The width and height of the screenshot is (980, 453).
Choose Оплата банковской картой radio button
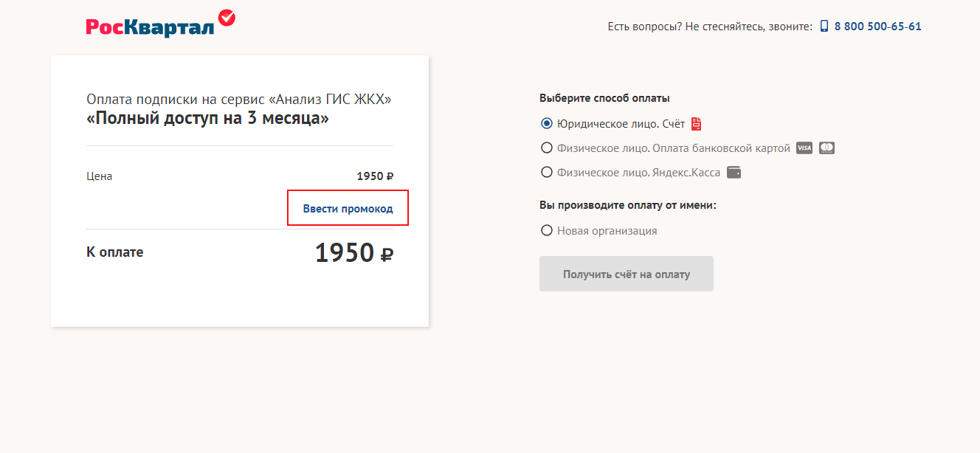(x=547, y=148)
